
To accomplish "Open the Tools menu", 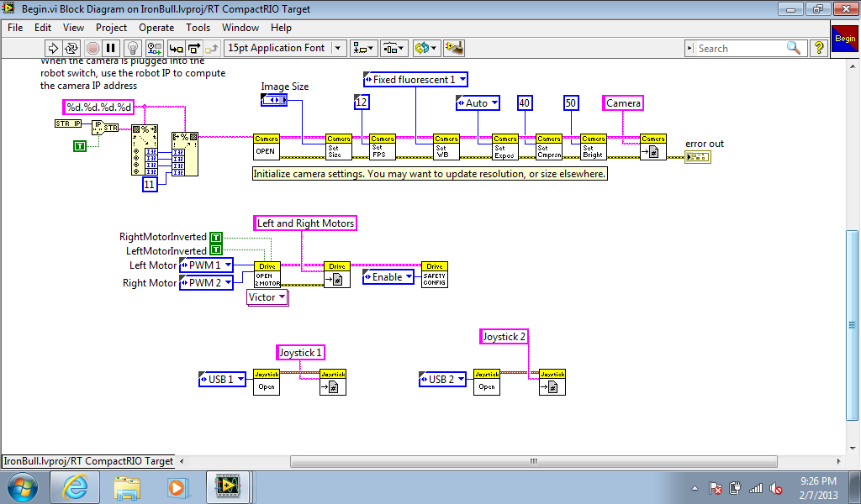I will click(x=198, y=28).
